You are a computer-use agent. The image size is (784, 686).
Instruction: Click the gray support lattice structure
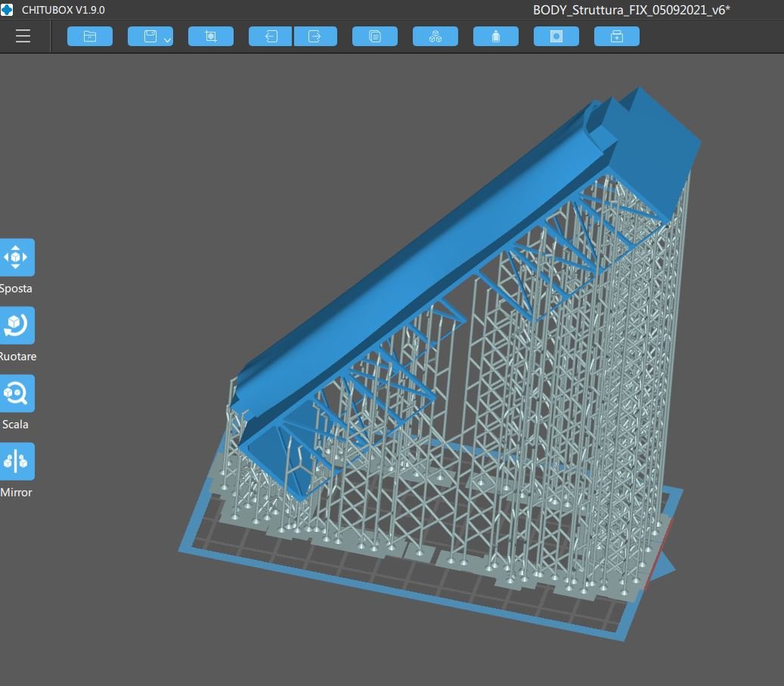(x=575, y=423)
